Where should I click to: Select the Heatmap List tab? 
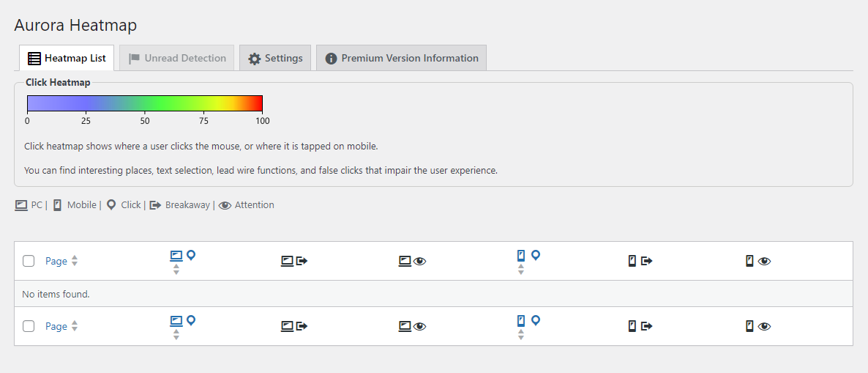pyautogui.click(x=67, y=59)
